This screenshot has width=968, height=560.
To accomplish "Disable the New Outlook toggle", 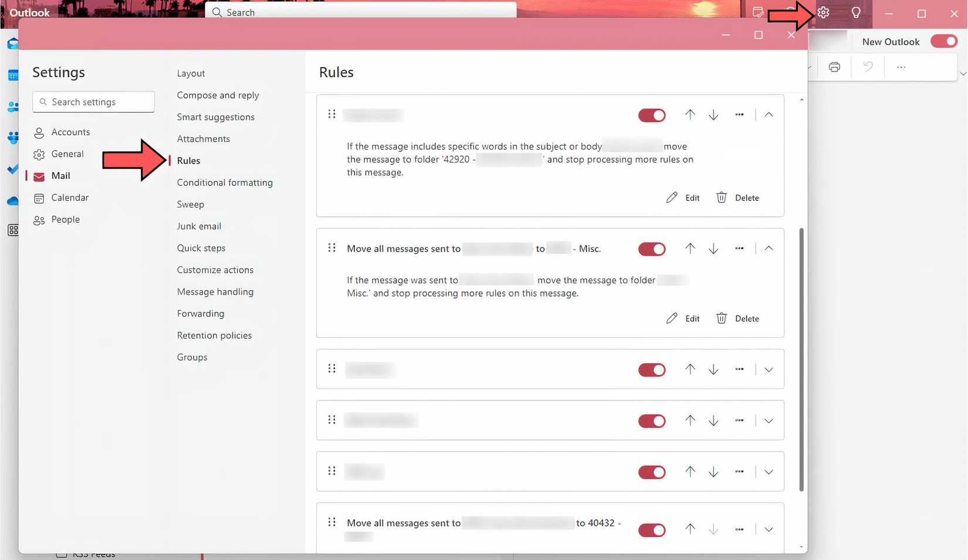I will [943, 41].
